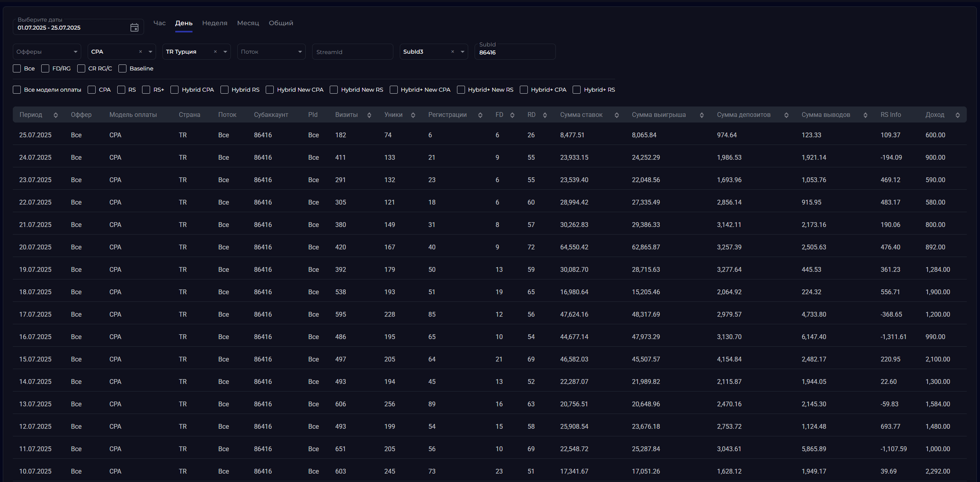Sort by Сумма ставок column arrows
This screenshot has width=980, height=482.
(x=617, y=115)
